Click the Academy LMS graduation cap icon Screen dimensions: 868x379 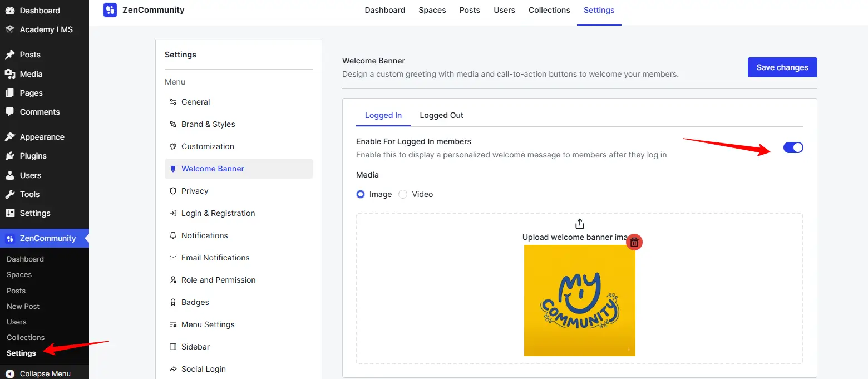pyautogui.click(x=10, y=29)
